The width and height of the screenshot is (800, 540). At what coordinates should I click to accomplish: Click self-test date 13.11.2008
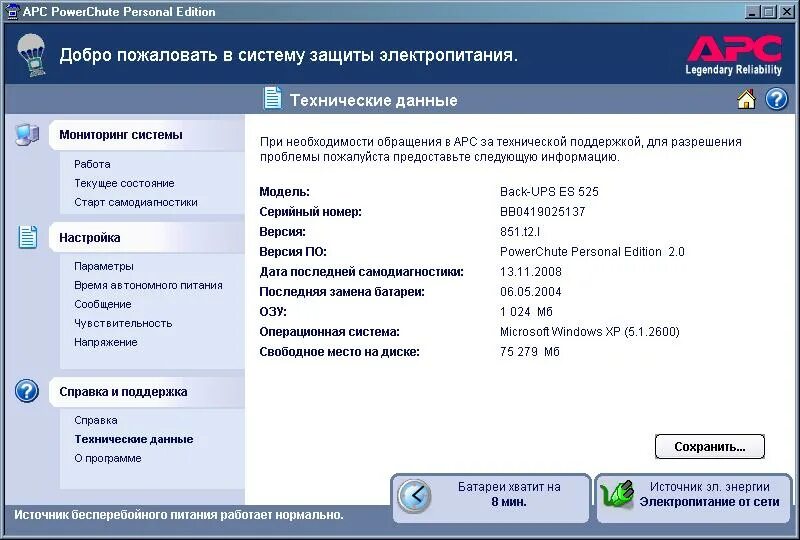click(531, 272)
